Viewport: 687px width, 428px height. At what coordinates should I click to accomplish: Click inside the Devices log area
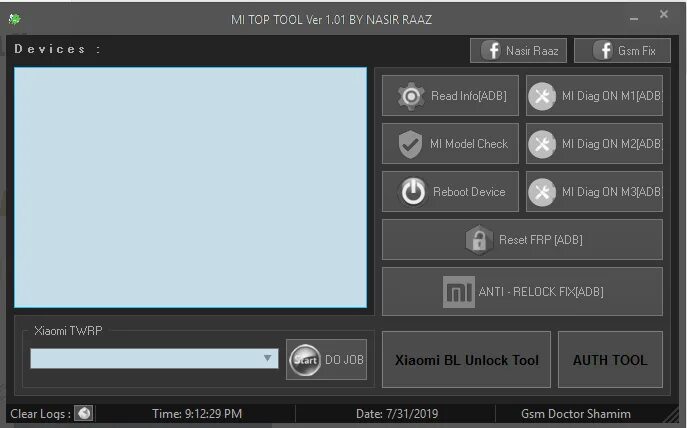point(191,187)
